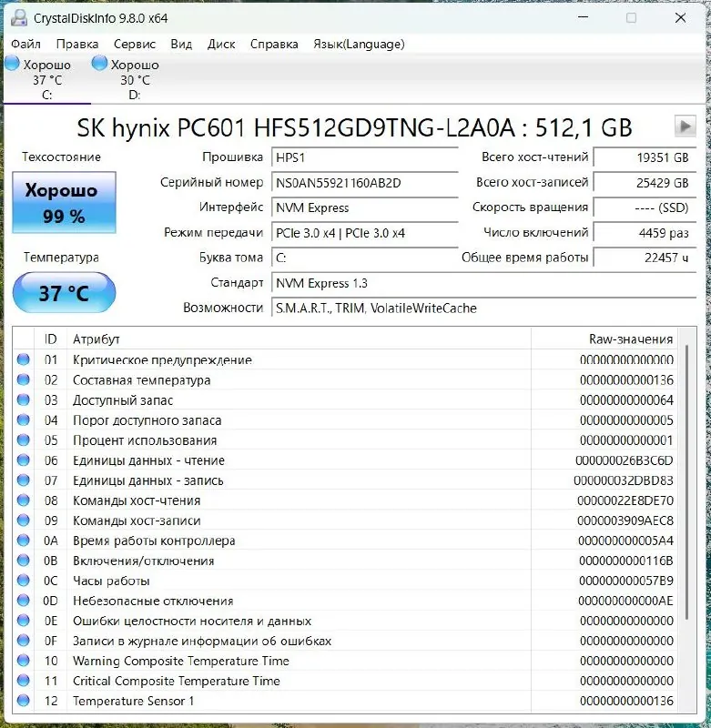Click status icon for Warning Composite Temperature Time

(24, 661)
